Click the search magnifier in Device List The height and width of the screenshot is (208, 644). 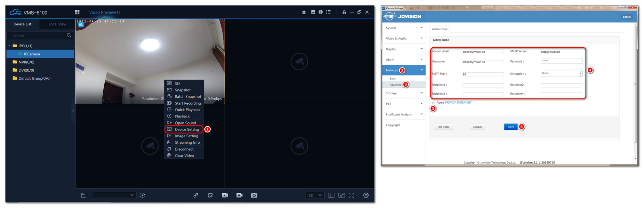tap(69, 35)
